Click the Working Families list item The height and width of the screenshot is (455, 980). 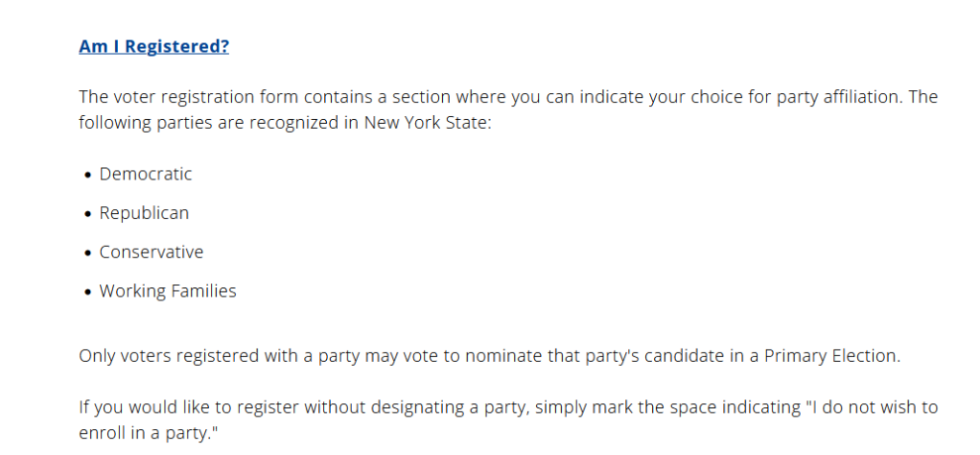pyautogui.click(x=168, y=291)
